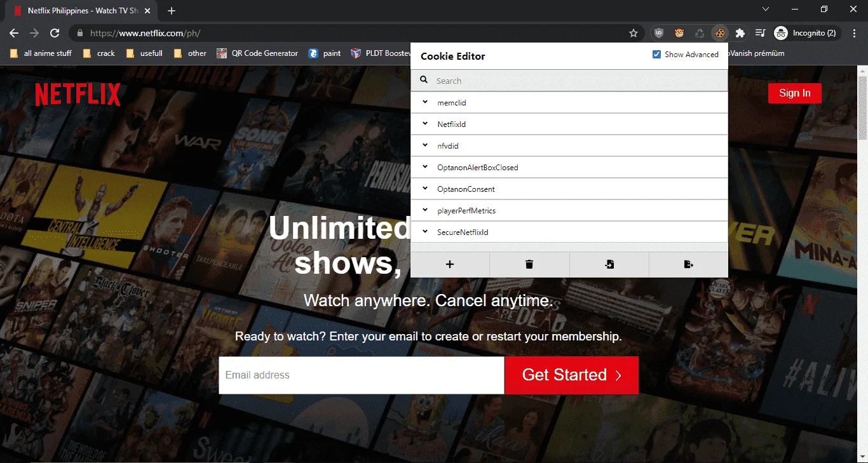
Task: Delete all cookies with the trash icon
Action: [529, 264]
